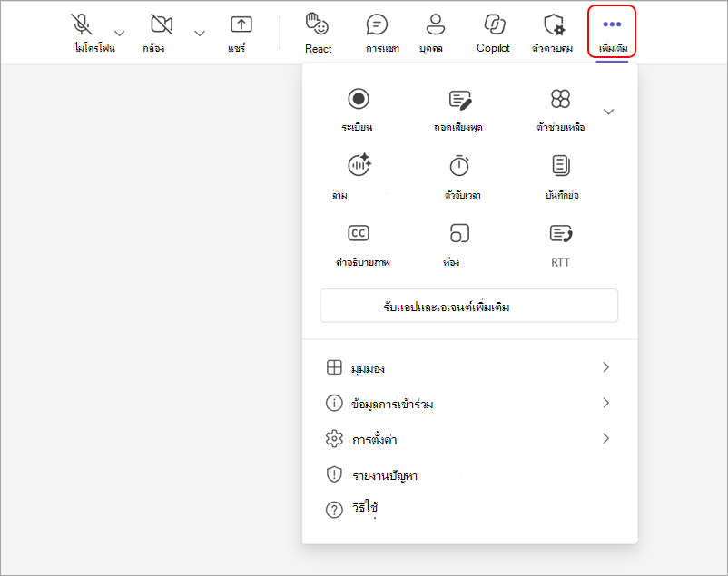Turn on the camera (กล้อง) button
The image size is (728, 576).
[x=162, y=24]
